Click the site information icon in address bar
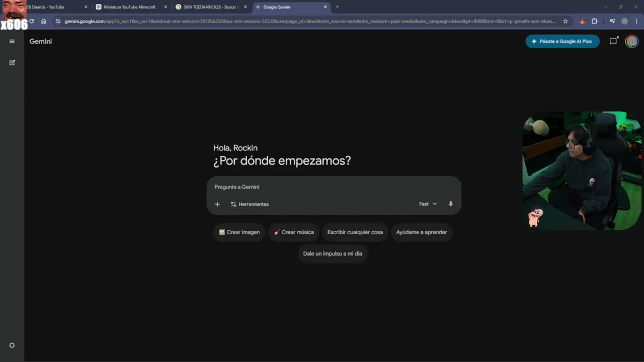 (58, 21)
